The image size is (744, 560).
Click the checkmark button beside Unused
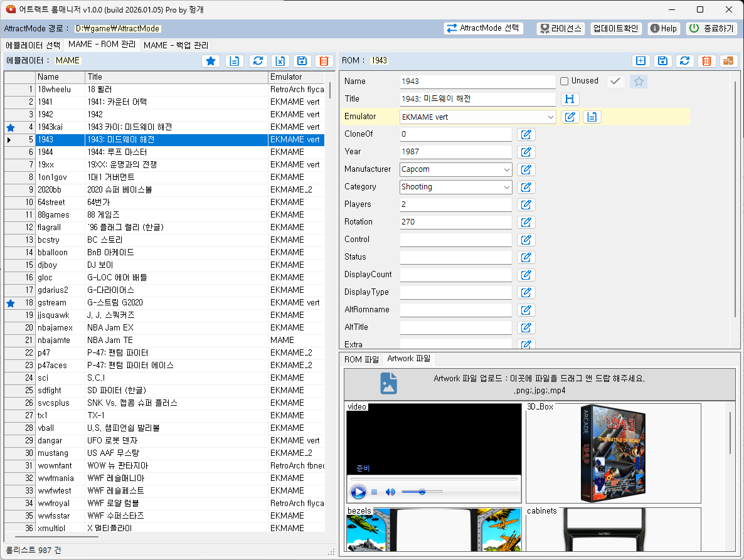615,82
